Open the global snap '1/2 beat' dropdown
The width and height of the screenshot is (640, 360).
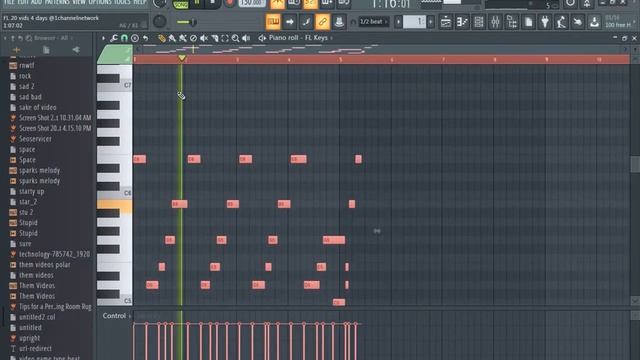click(373, 22)
